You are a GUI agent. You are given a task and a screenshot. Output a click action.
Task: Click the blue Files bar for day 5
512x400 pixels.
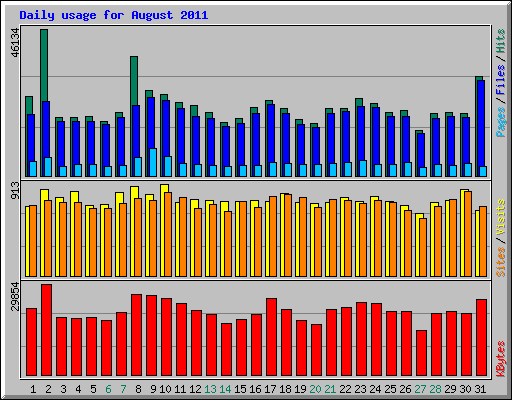(x=91, y=143)
